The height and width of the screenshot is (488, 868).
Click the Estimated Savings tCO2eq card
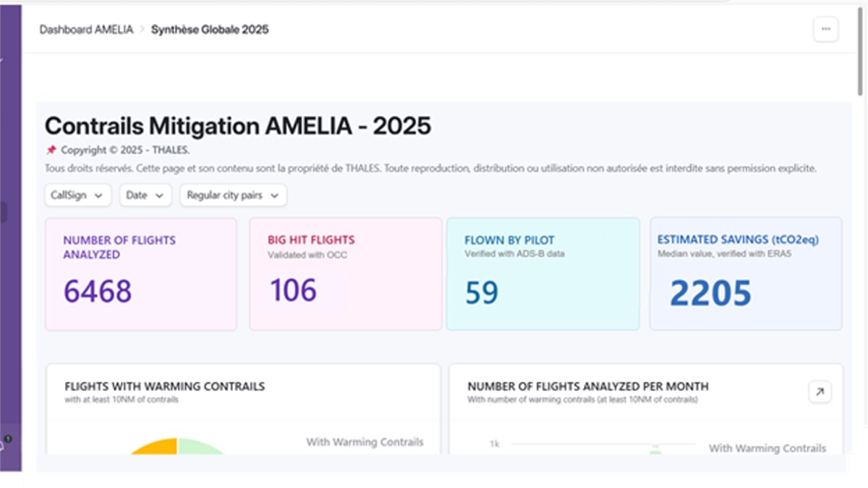coord(746,274)
